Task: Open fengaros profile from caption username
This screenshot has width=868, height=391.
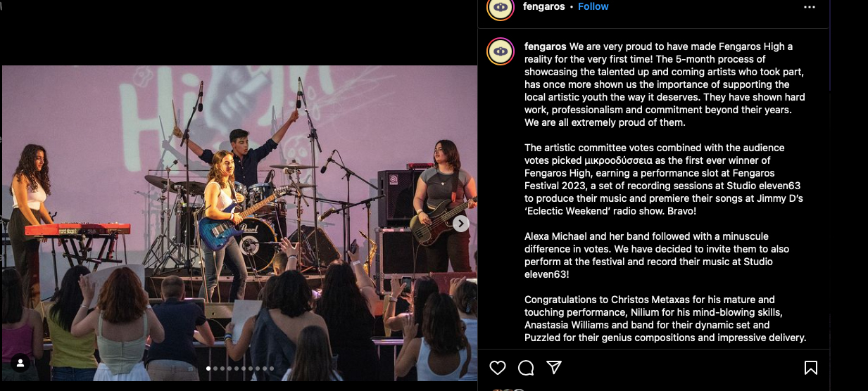Action: [x=546, y=46]
